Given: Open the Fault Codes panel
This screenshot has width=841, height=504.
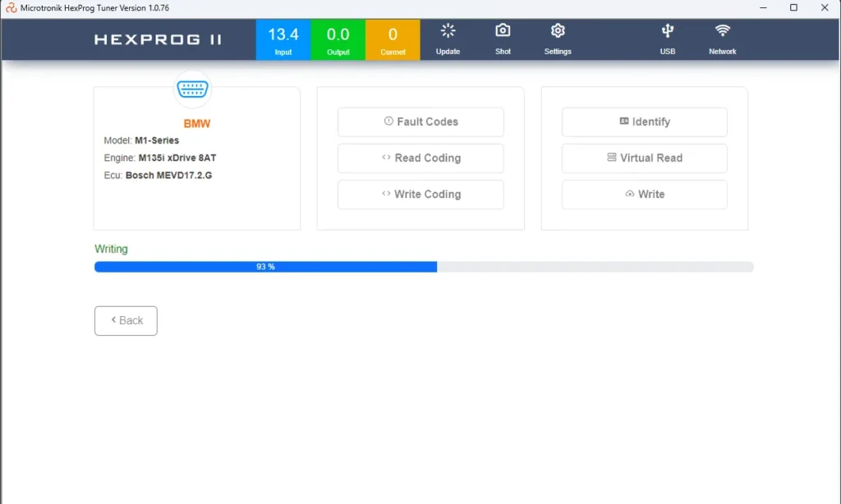Looking at the screenshot, I should [x=420, y=121].
